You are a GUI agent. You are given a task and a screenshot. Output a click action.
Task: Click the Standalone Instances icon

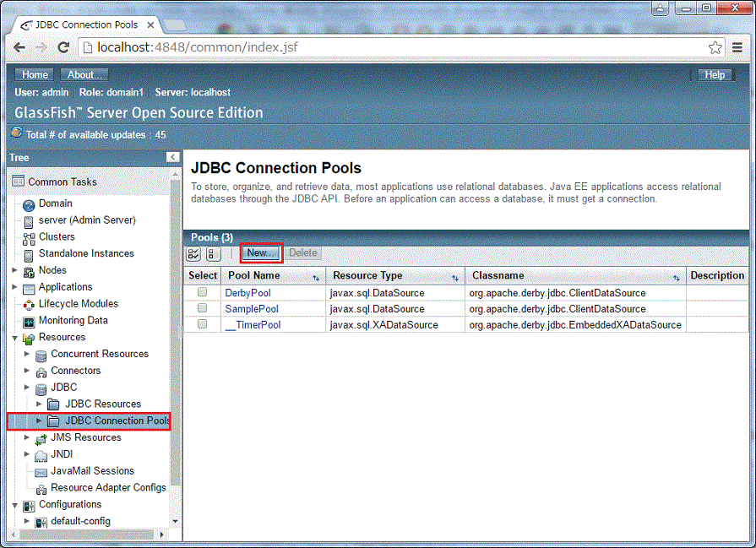[29, 255]
